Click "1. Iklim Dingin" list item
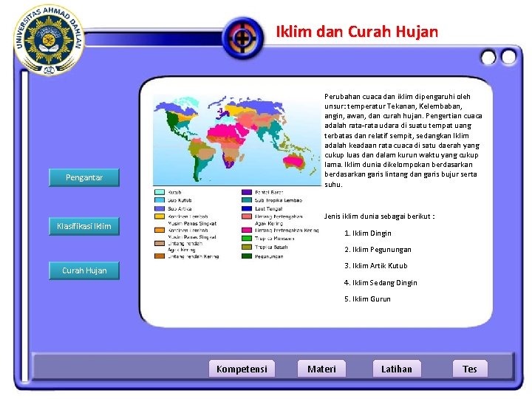The height and width of the screenshot is (399, 532). point(368,233)
